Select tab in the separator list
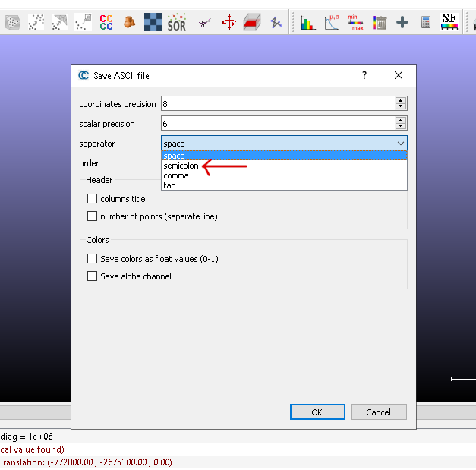 tap(170, 185)
